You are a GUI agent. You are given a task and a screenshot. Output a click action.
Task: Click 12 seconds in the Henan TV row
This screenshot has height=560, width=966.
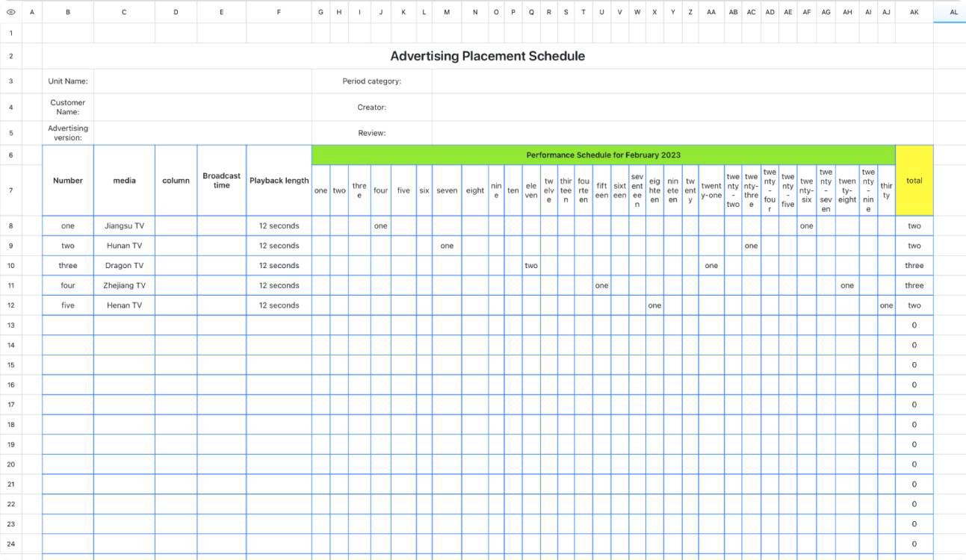tap(279, 305)
